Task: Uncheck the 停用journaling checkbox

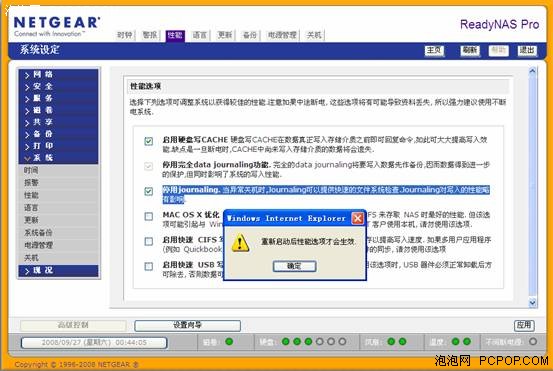Action: pyautogui.click(x=149, y=191)
